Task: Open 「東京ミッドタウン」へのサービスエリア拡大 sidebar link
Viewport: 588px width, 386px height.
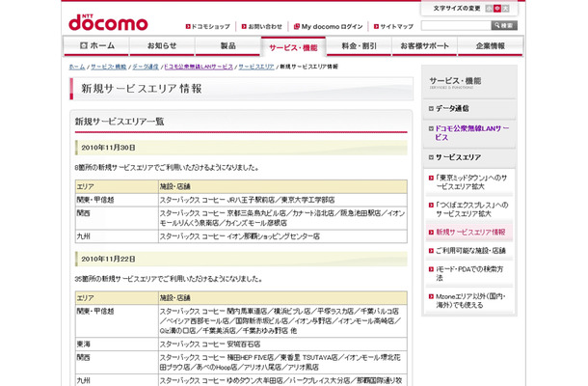Action: [471, 182]
